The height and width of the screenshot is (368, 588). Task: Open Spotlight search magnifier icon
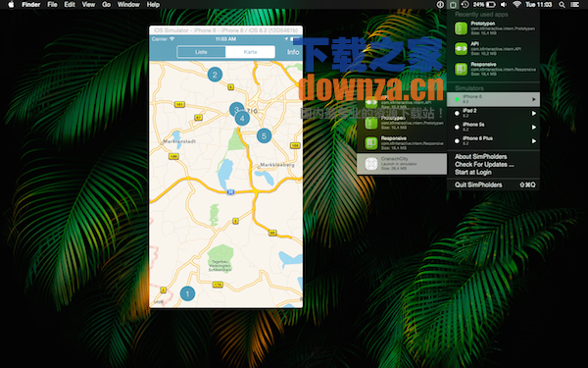562,5
